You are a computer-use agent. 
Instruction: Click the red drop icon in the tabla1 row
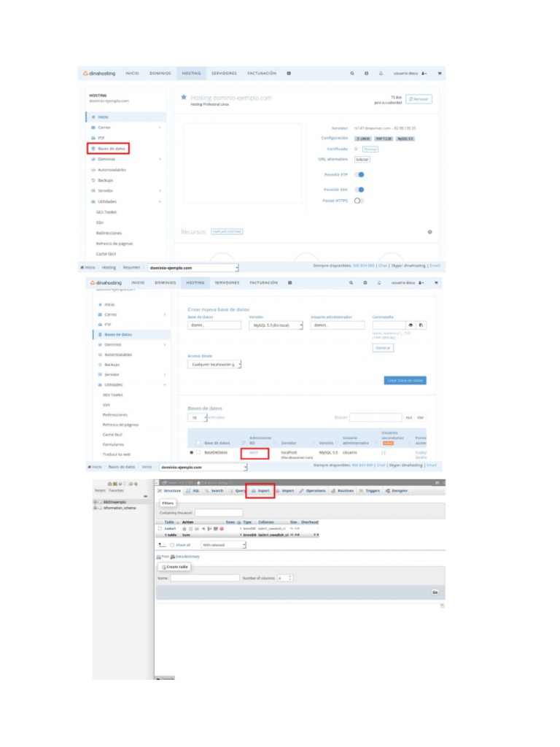[x=222, y=529]
